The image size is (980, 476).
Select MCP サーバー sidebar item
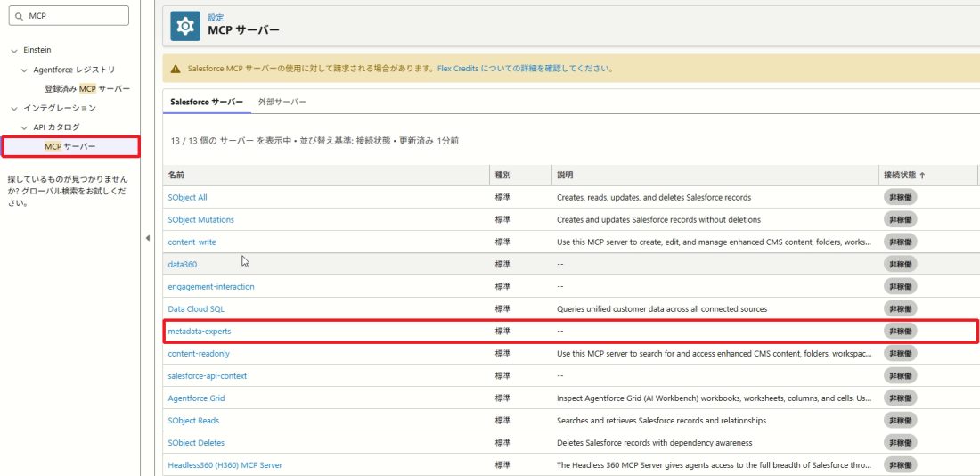(70, 146)
